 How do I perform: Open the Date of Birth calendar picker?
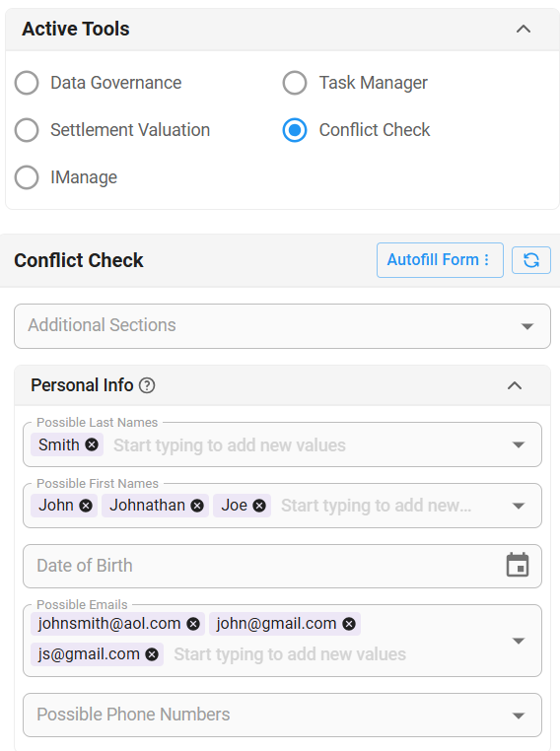click(518, 565)
